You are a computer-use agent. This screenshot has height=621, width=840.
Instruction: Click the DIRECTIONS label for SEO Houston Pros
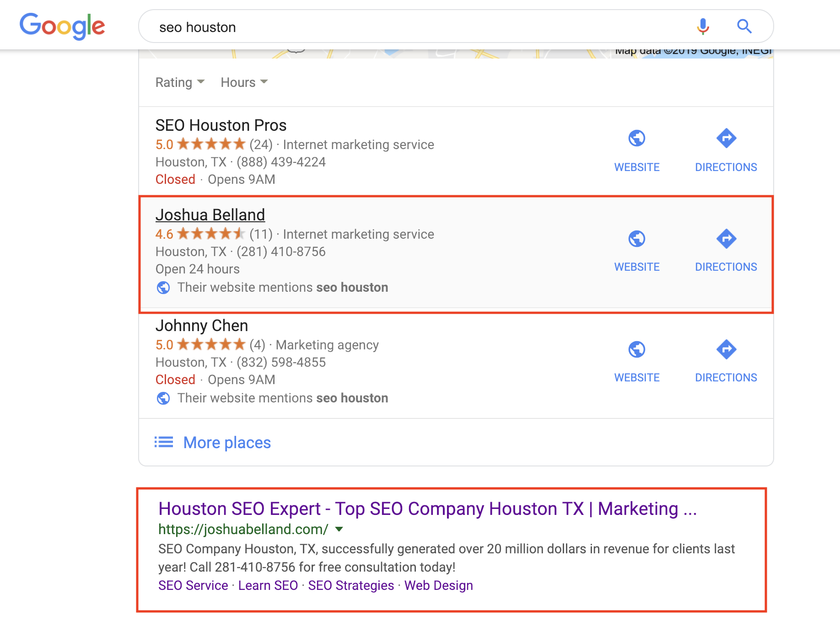point(726,167)
